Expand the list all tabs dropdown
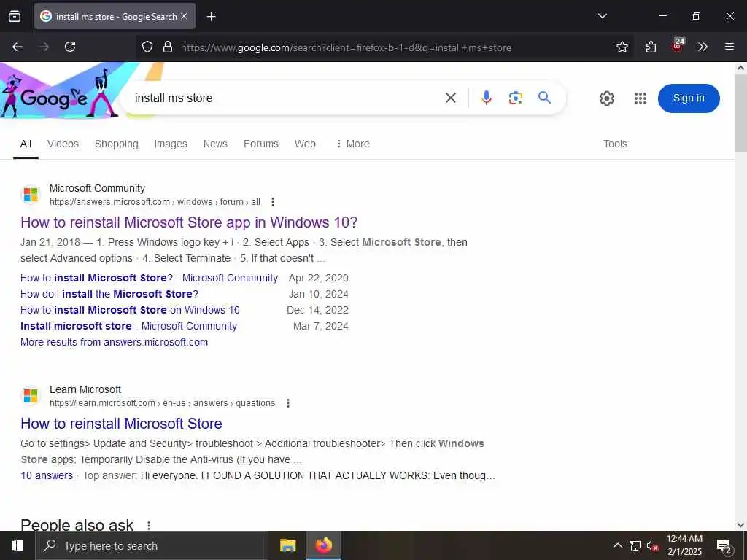Screen dimensions: 747x560 (602, 16)
